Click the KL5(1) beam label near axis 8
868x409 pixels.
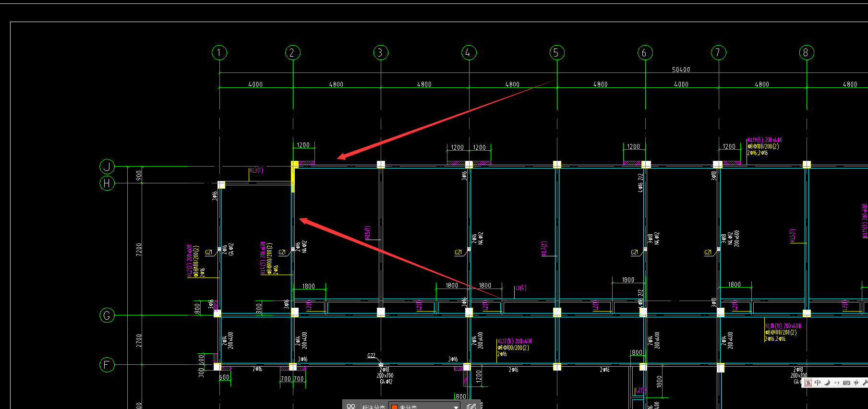(793, 236)
